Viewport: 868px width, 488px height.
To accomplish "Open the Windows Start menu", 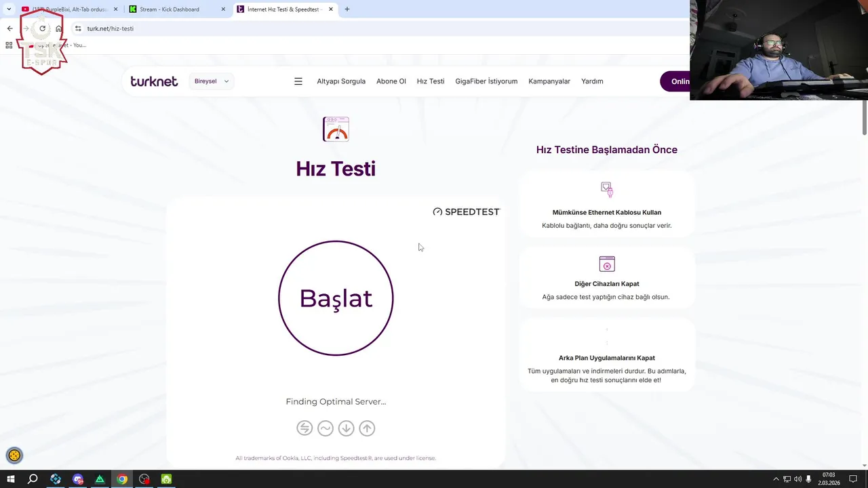I will (10, 479).
